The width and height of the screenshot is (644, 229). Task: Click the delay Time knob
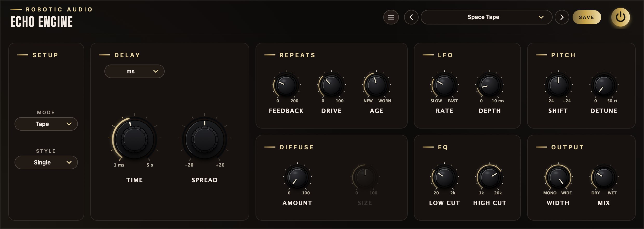point(135,139)
